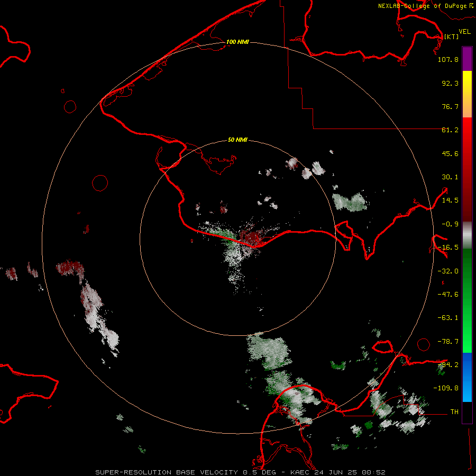
Task: Click the TH threshold legend label
Action: click(454, 412)
